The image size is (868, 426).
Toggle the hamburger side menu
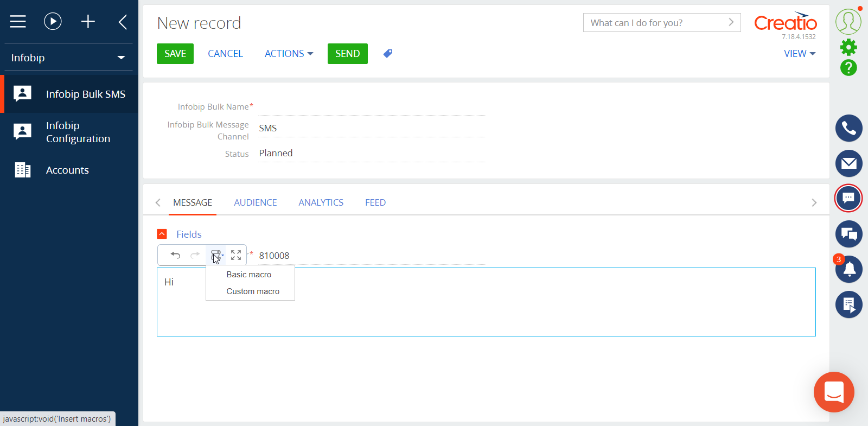pyautogui.click(x=18, y=22)
